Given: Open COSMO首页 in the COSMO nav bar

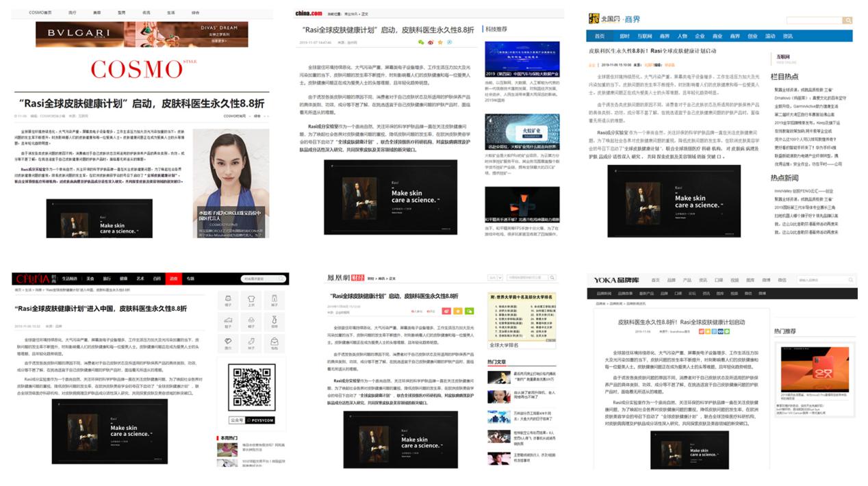Looking at the screenshot, I should 40,12.
